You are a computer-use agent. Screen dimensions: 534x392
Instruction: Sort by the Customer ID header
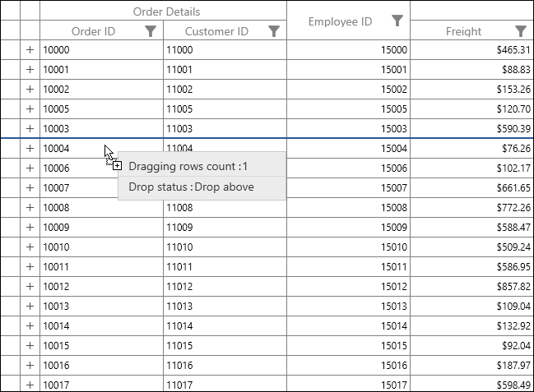pyautogui.click(x=216, y=31)
